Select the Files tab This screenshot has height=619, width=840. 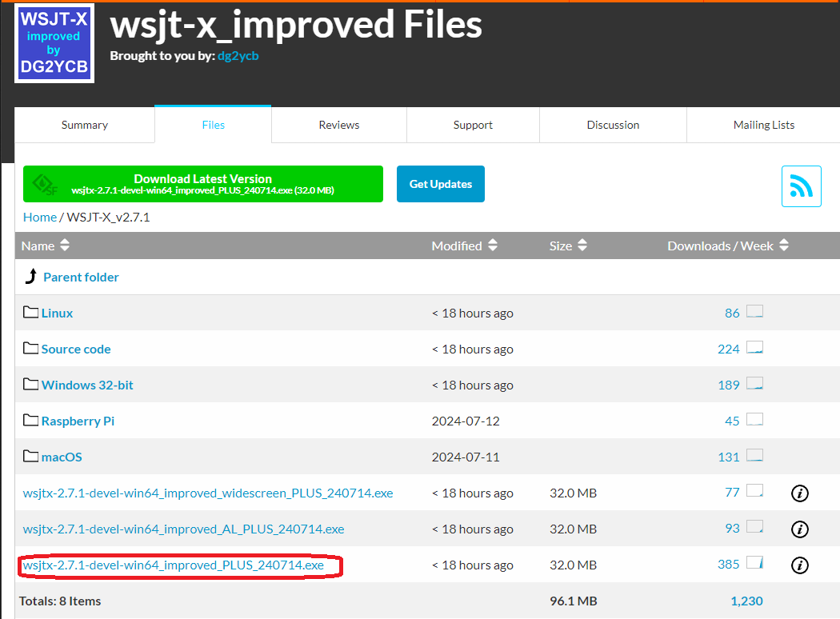pyautogui.click(x=214, y=125)
